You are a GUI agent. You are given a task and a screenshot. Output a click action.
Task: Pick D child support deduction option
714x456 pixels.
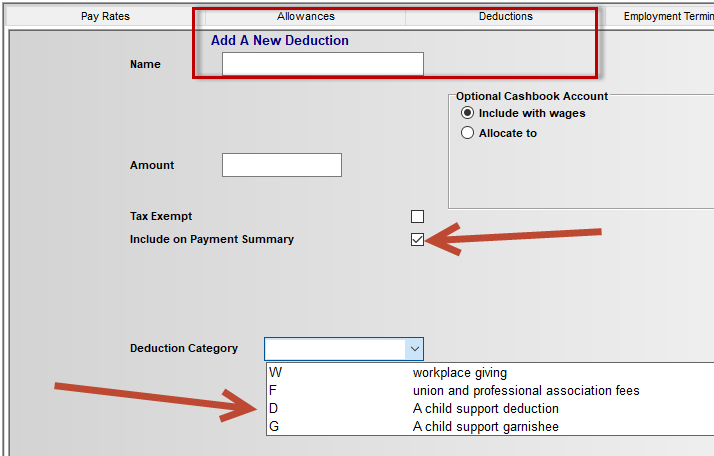tap(485, 409)
